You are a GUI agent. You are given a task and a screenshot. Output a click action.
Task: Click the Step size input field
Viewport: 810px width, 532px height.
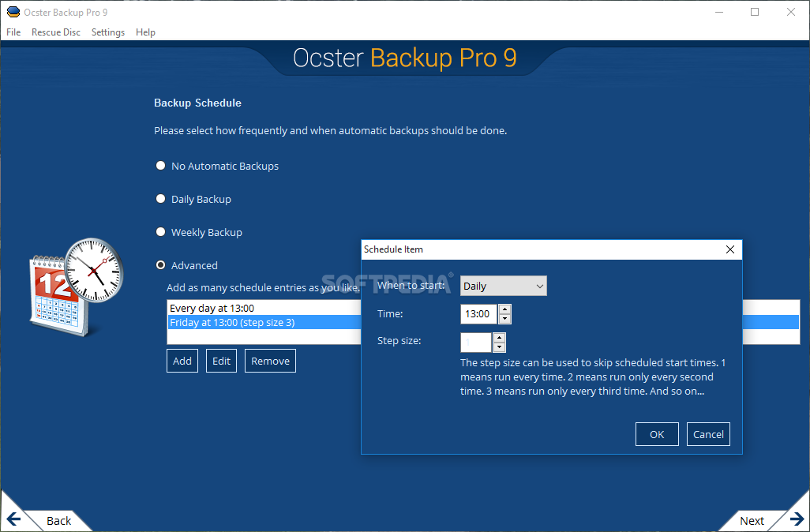pyautogui.click(x=476, y=343)
